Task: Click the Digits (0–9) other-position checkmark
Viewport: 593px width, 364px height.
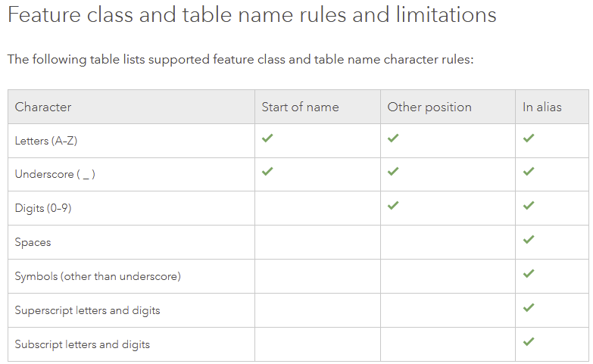Action: 393,206
